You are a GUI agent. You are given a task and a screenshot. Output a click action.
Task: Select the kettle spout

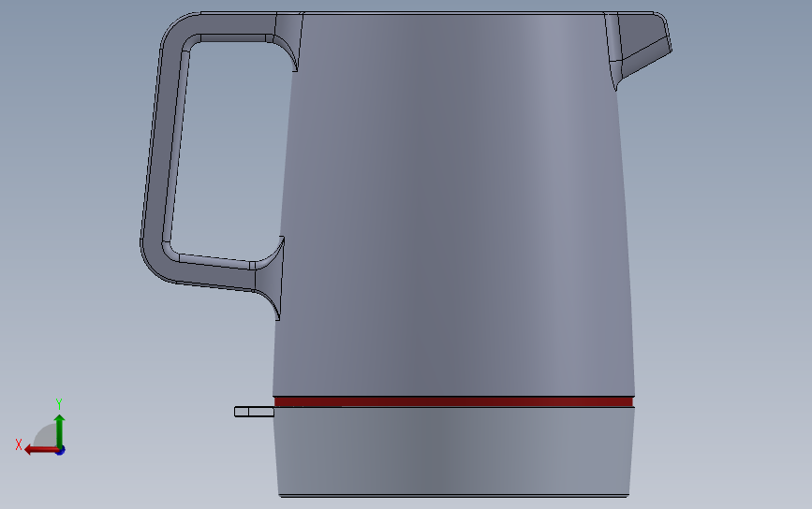pos(642,44)
